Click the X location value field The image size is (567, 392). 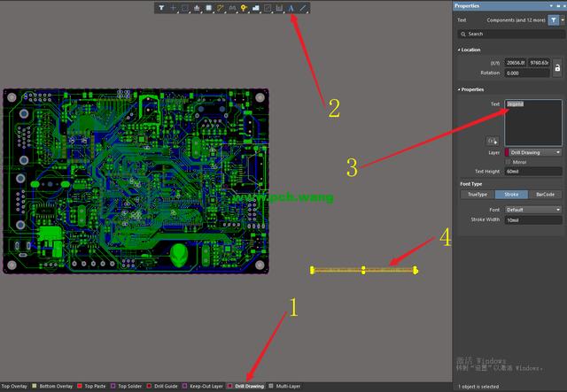pyautogui.click(x=516, y=63)
